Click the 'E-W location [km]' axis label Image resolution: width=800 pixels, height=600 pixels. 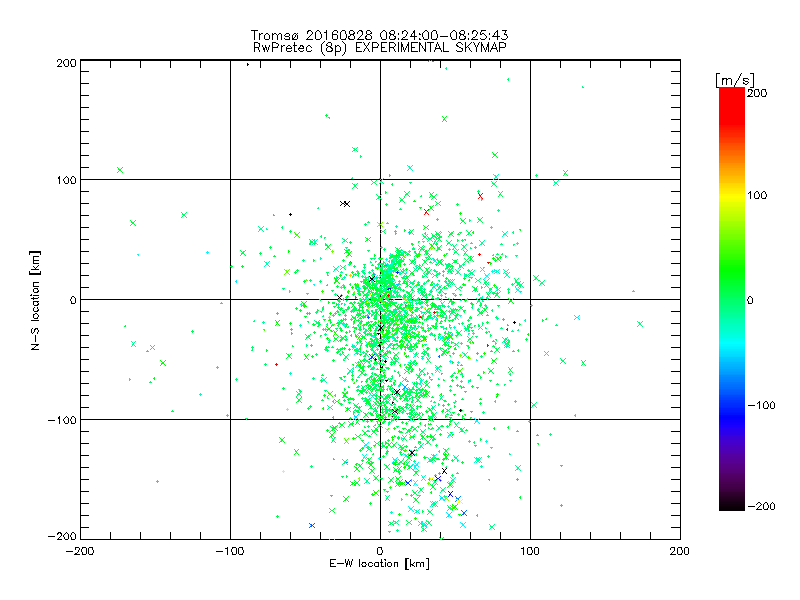[379, 564]
